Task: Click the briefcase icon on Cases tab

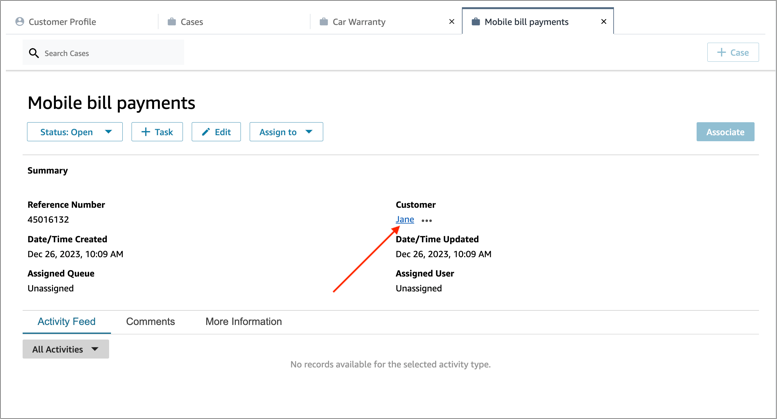Action: coord(172,21)
